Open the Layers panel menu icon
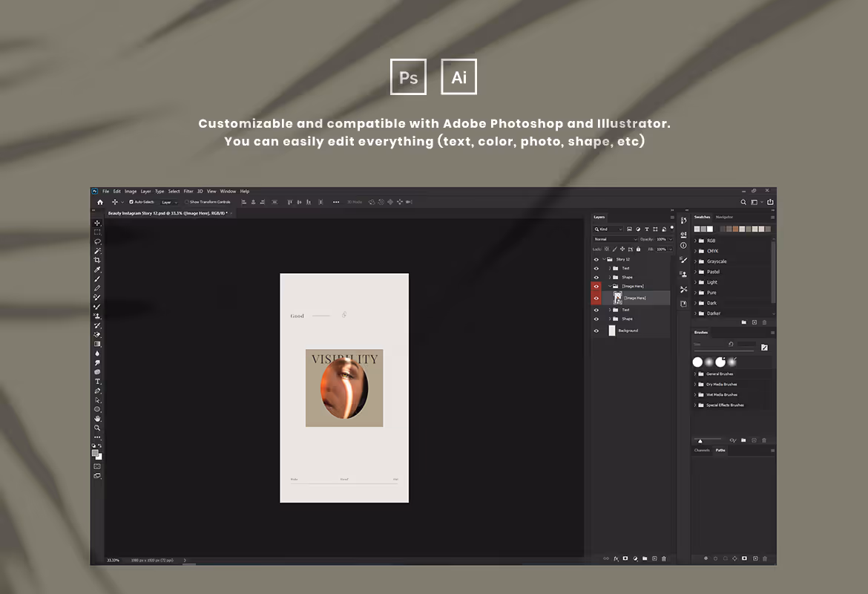 point(672,218)
